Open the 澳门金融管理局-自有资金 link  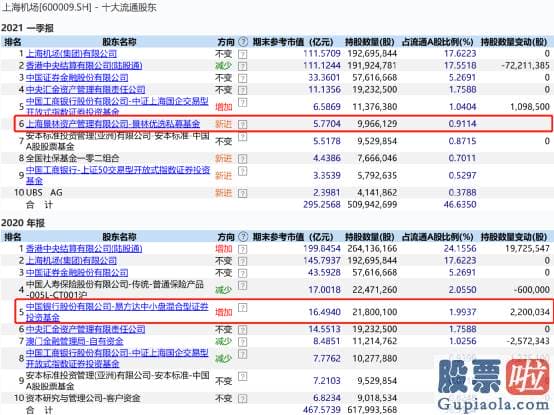pyautogui.click(x=75, y=342)
